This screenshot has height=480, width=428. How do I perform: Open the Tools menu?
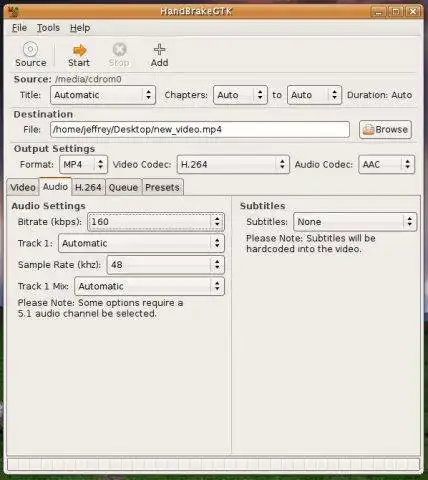coord(48,28)
